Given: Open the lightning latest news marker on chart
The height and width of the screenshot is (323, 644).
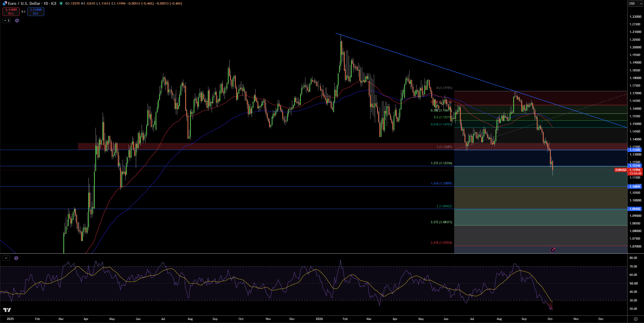Looking at the screenshot, I should pyautogui.click(x=553, y=250).
